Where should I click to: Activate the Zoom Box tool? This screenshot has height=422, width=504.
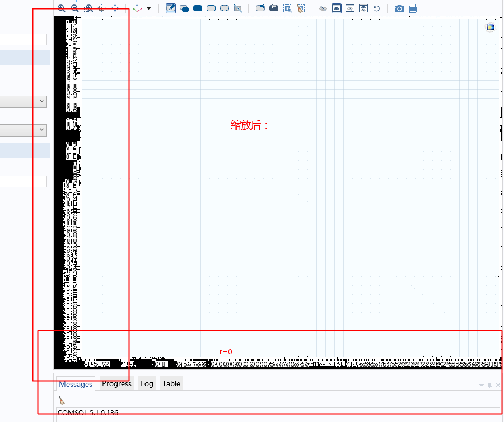[88, 8]
